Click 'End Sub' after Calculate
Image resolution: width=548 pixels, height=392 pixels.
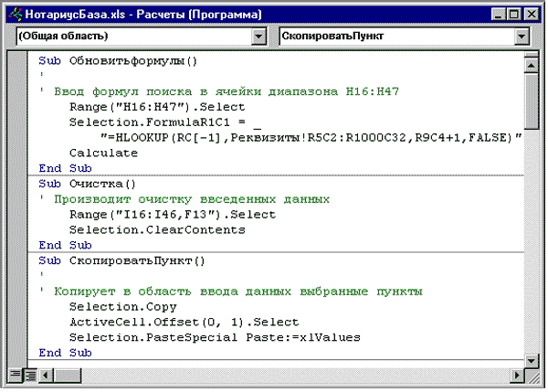65,168
